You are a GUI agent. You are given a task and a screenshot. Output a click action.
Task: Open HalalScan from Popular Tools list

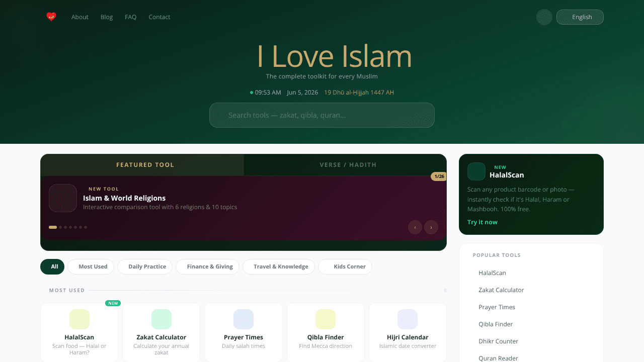[492, 273]
